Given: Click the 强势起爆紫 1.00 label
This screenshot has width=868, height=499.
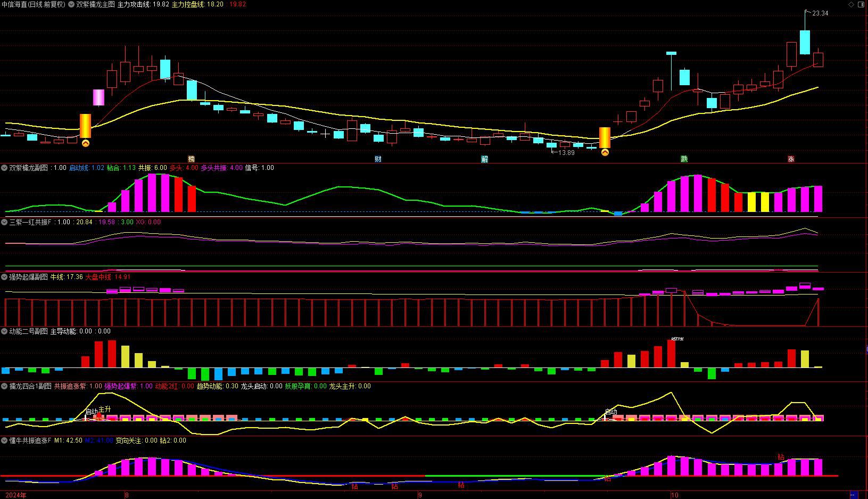Looking at the screenshot, I should pyautogui.click(x=128, y=386).
